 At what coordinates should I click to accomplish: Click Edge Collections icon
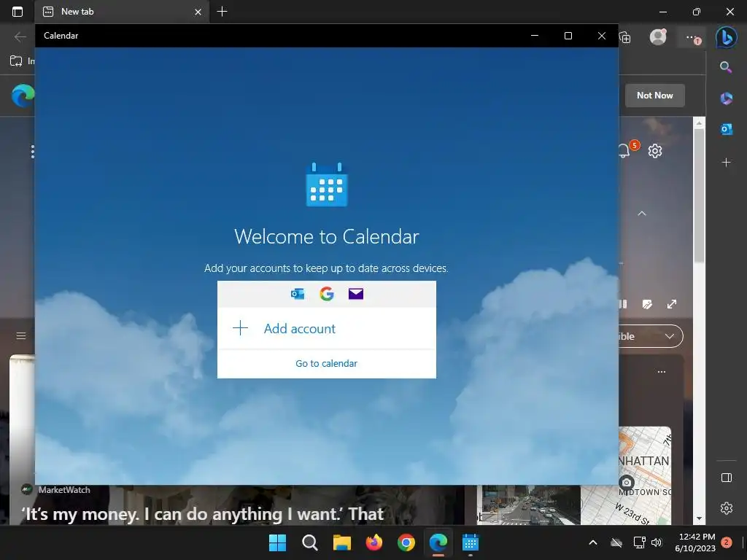point(625,38)
